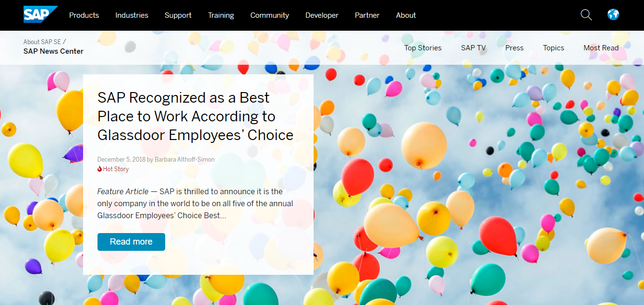The image size is (644, 305).
Task: Open the Products menu
Action: coord(84,15)
